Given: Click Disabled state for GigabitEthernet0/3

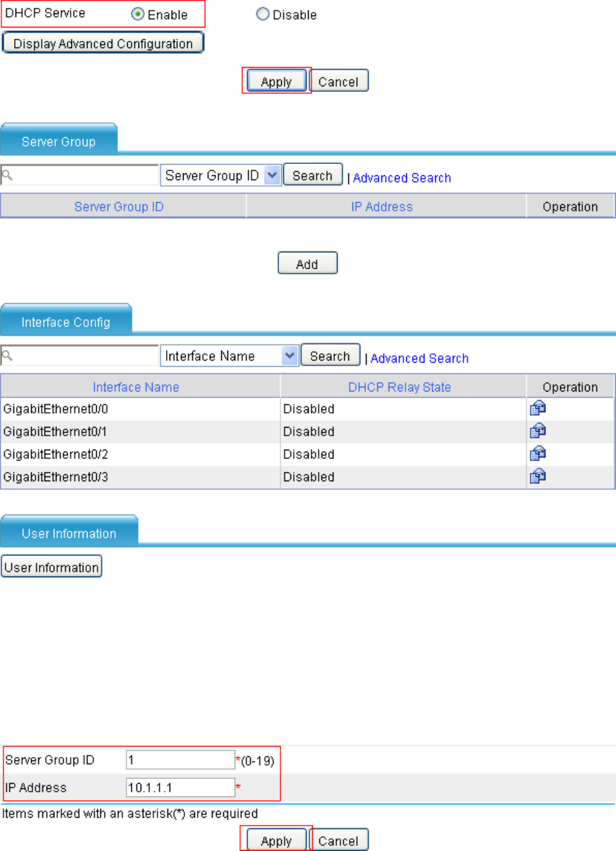Looking at the screenshot, I should point(309,476).
